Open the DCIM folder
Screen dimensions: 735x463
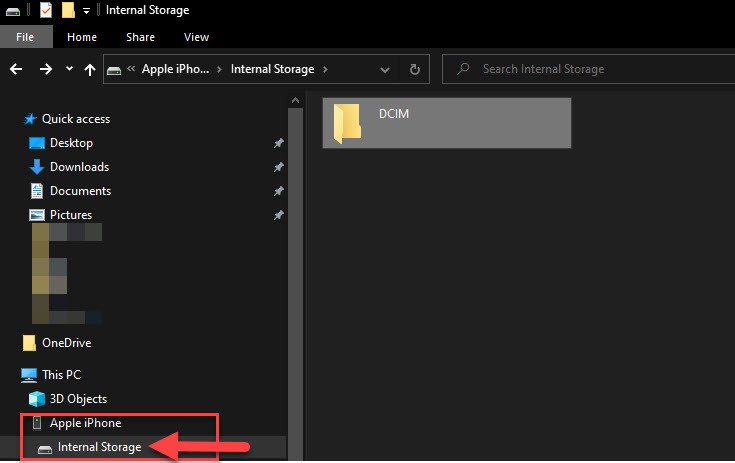(446, 122)
